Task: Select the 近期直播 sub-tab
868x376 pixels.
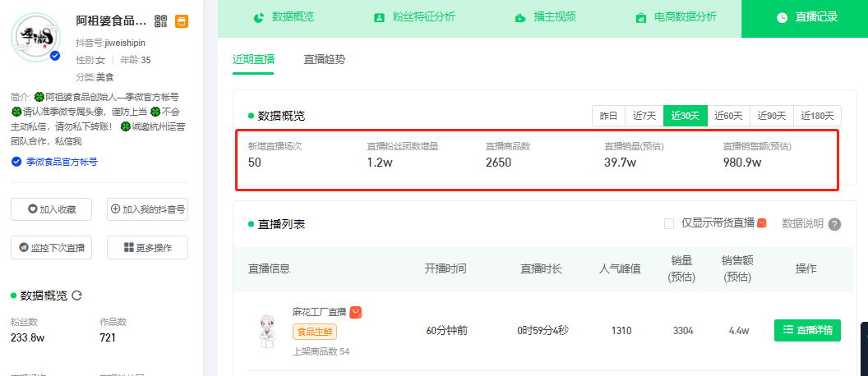Action: pyautogui.click(x=253, y=59)
